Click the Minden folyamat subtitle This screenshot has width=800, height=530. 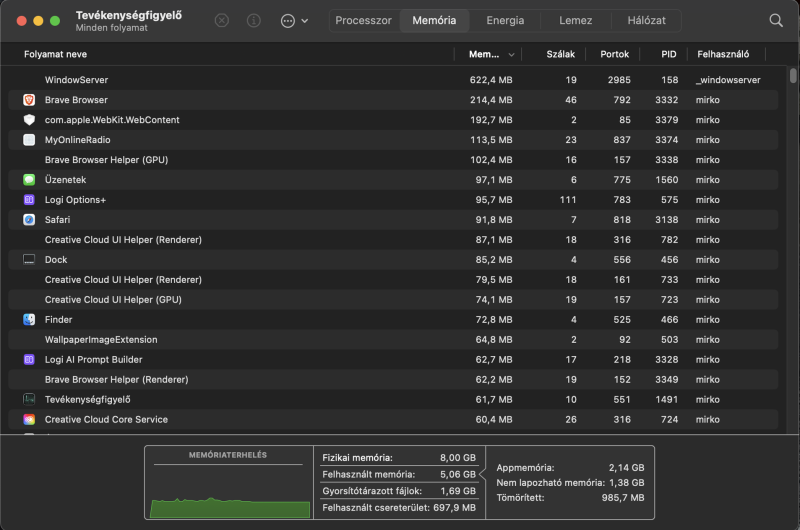112,28
